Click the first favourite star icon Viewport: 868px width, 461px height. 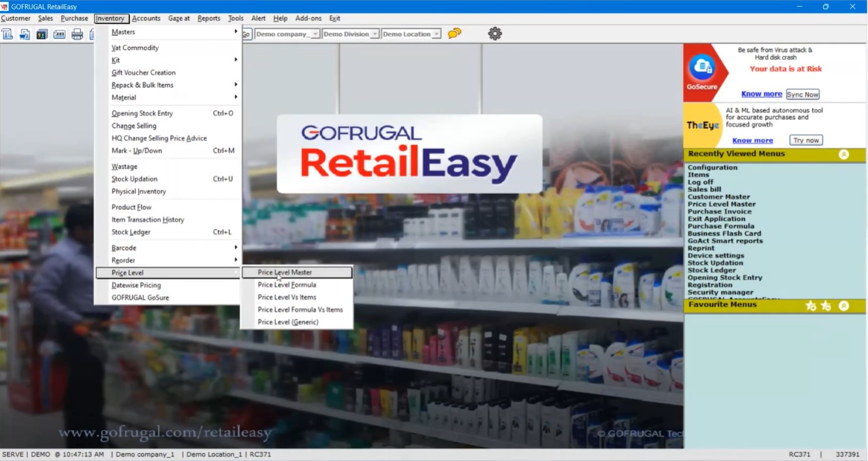(811, 306)
